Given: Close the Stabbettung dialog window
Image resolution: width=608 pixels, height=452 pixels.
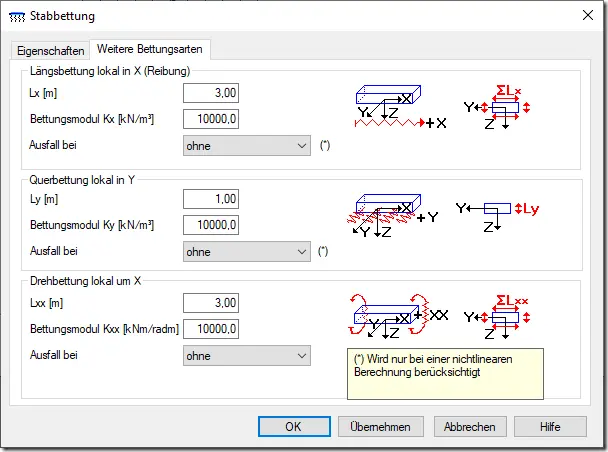Looking at the screenshot, I should click(x=588, y=16).
